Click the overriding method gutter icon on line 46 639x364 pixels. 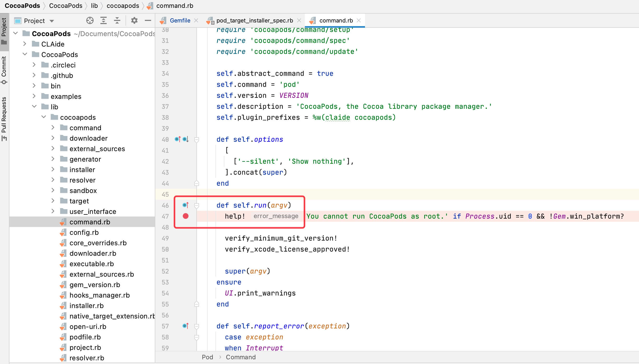pos(185,205)
